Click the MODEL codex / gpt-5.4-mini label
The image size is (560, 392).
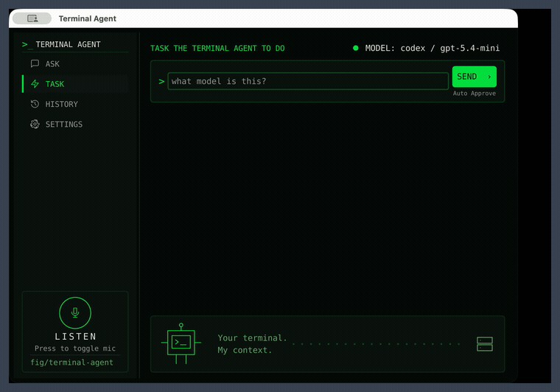[432, 48]
